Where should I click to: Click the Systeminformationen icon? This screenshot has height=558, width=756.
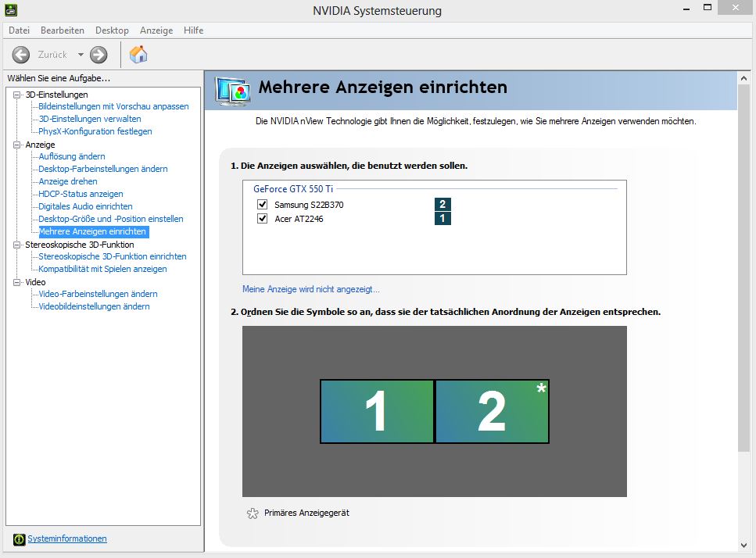20,539
